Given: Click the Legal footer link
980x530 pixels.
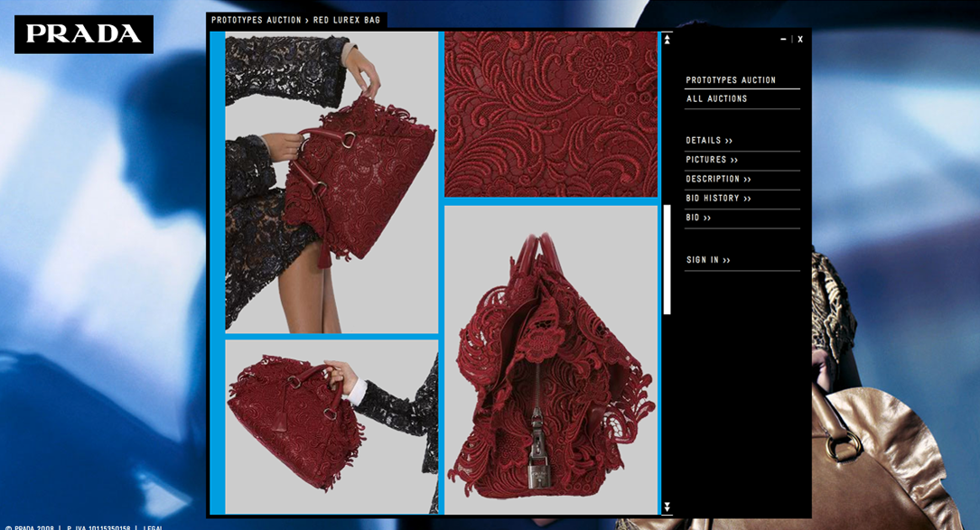Looking at the screenshot, I should pos(154,527).
